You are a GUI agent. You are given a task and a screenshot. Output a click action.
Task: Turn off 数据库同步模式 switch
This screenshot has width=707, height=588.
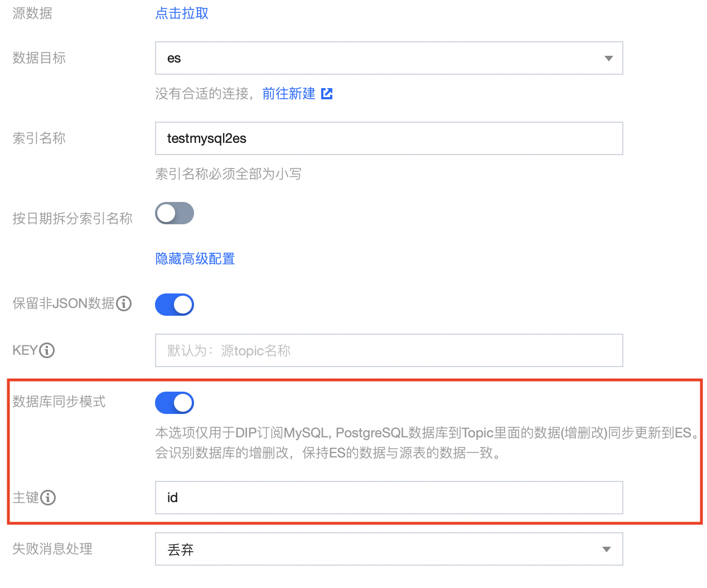pyautogui.click(x=175, y=403)
